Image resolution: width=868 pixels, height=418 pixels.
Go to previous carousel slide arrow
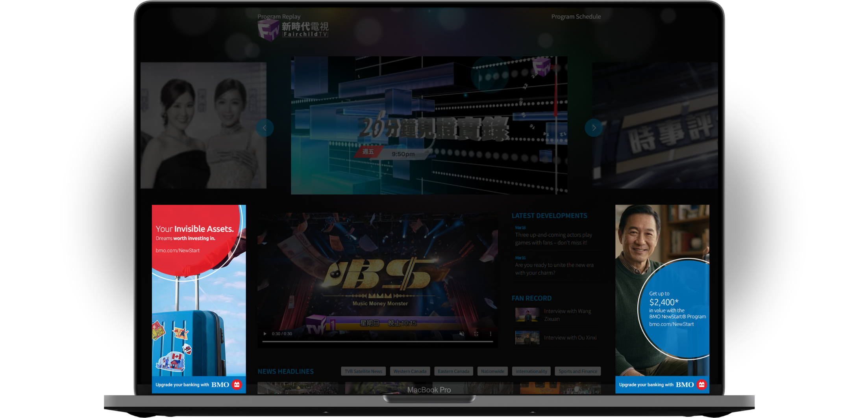pos(265,128)
